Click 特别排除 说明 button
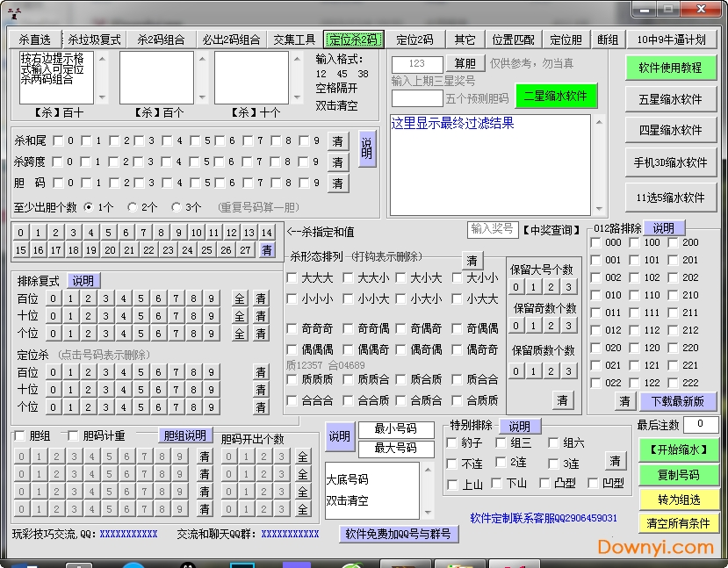This screenshot has width=728, height=568. click(519, 426)
